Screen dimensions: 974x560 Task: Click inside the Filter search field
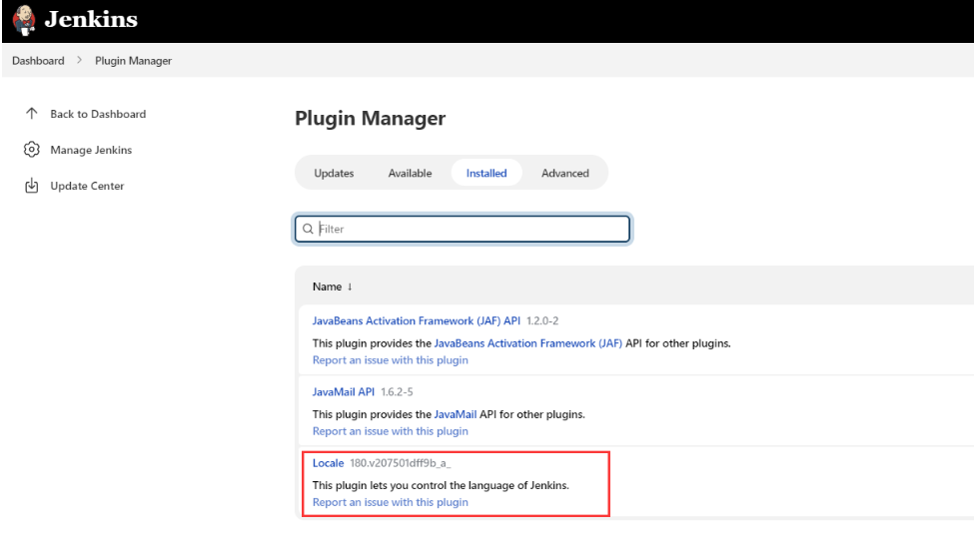click(470, 229)
